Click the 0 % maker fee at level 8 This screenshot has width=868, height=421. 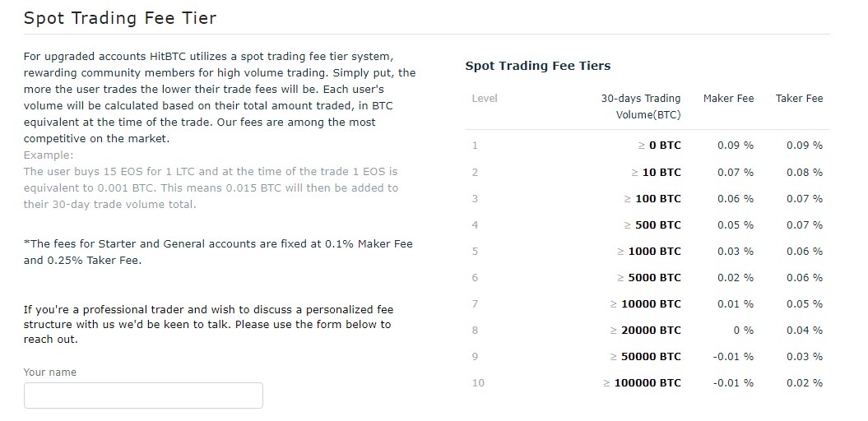[744, 331]
